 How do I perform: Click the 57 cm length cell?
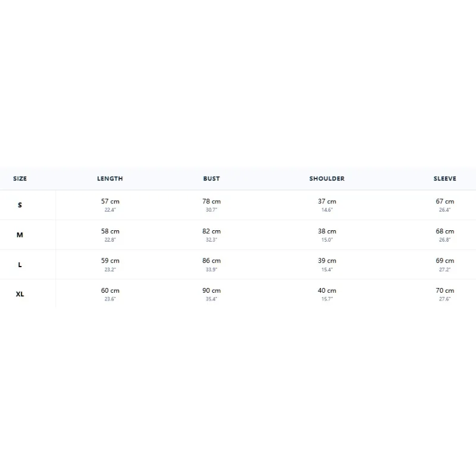110,205
